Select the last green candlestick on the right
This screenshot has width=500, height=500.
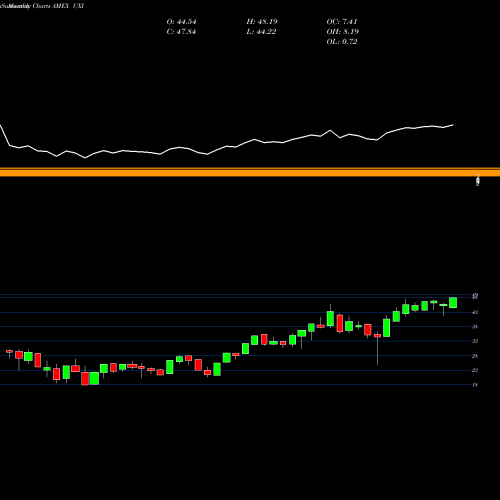[453, 303]
